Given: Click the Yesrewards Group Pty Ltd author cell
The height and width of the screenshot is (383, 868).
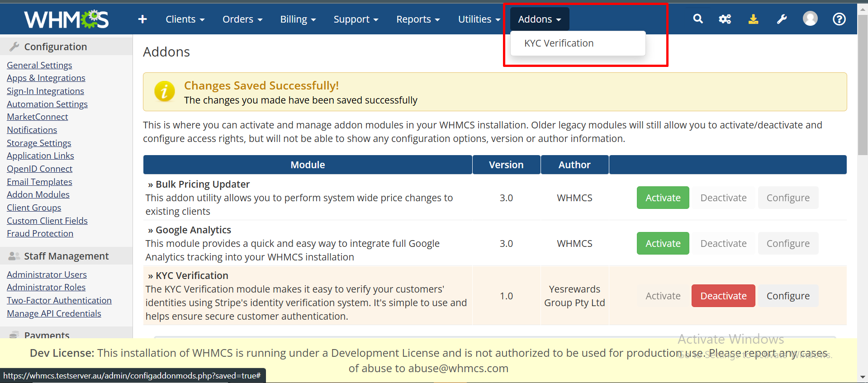Looking at the screenshot, I should point(574,296).
